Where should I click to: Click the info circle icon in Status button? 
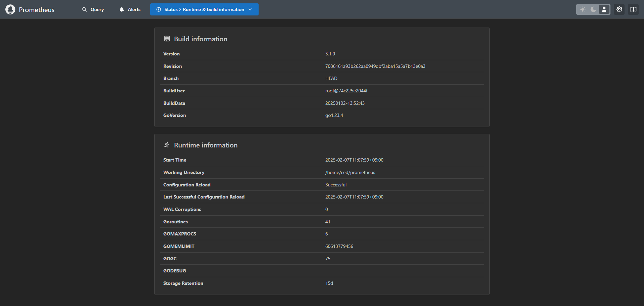click(x=159, y=9)
